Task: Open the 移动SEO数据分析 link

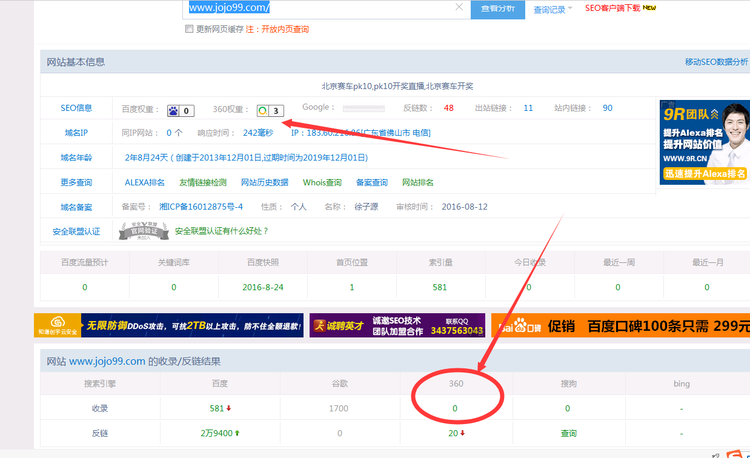Action: click(x=717, y=62)
